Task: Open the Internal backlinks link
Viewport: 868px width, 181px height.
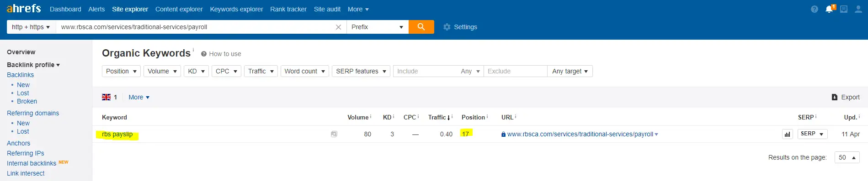Action: click(32, 163)
